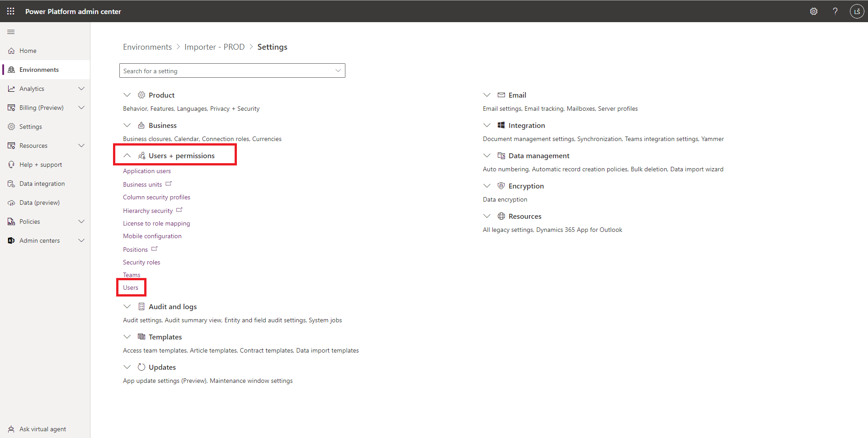Open external link icon next to Business units
Image resolution: width=868 pixels, height=438 pixels.
click(169, 184)
